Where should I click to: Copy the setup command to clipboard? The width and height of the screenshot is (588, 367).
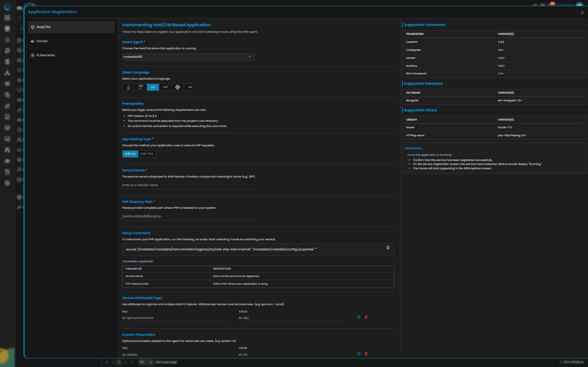point(388,248)
